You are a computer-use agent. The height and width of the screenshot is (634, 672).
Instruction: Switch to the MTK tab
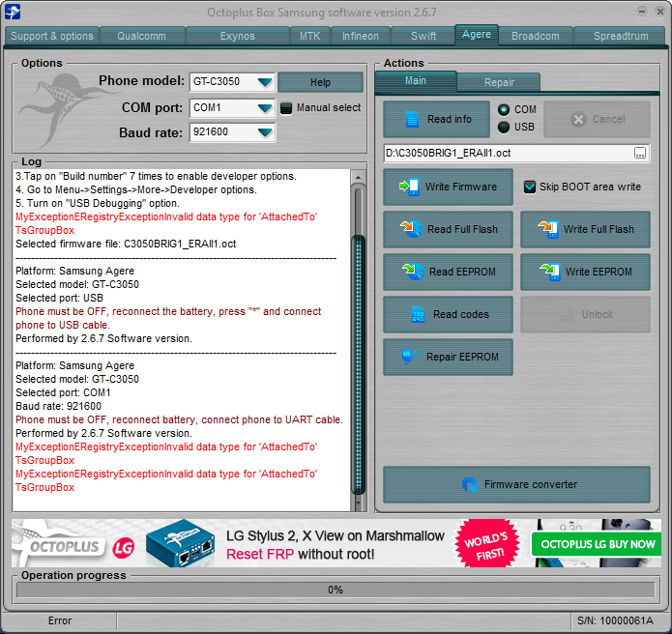pyautogui.click(x=309, y=36)
